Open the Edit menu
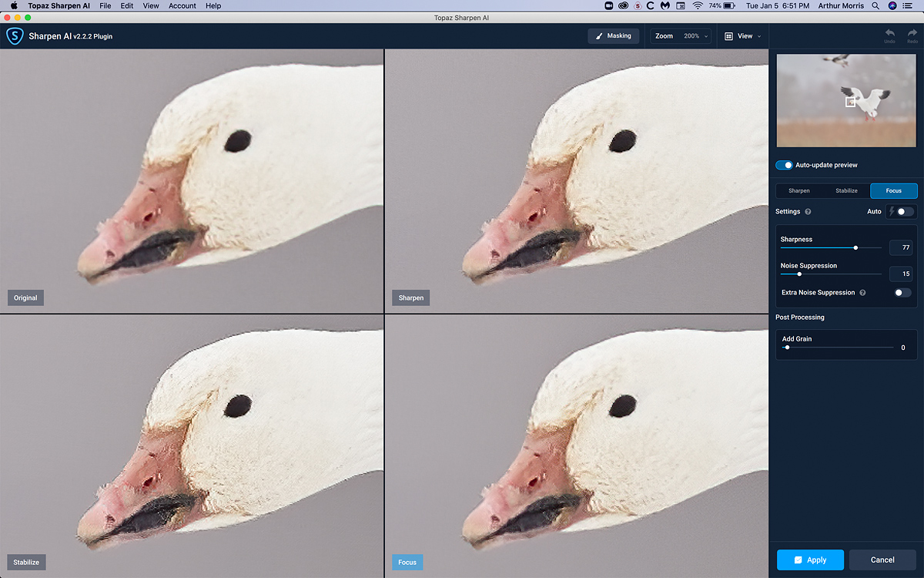This screenshot has height=578, width=924. coord(127,5)
